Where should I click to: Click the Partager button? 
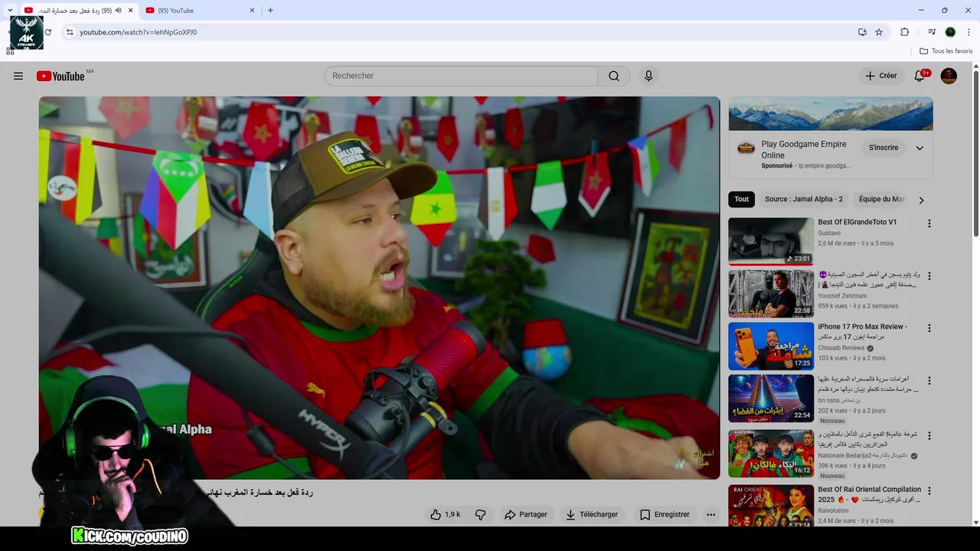526,514
